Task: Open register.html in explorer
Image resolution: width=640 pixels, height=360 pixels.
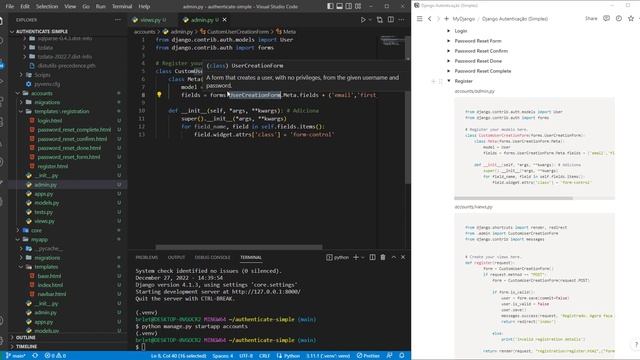Action: (52, 166)
